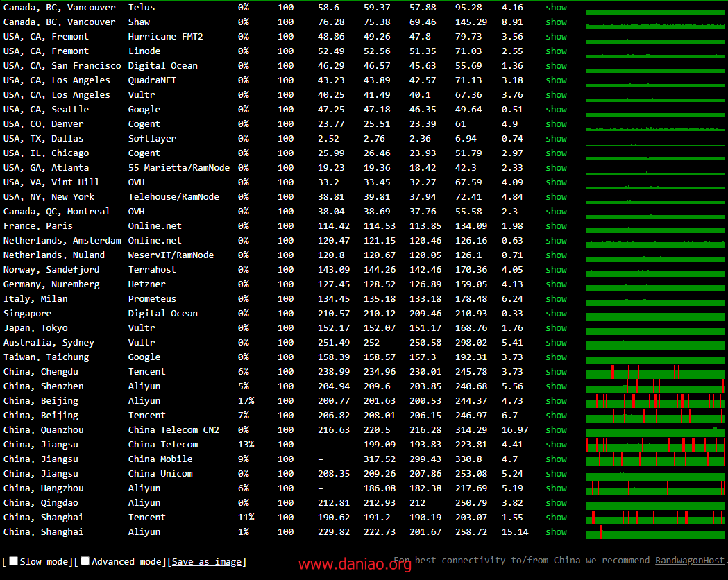This screenshot has height=580, width=728.
Task: Click show for Paris Online.net row
Action: [x=556, y=225]
